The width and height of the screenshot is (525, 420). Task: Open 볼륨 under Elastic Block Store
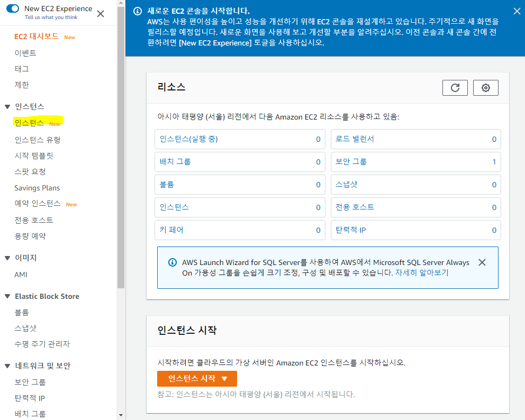tap(22, 313)
